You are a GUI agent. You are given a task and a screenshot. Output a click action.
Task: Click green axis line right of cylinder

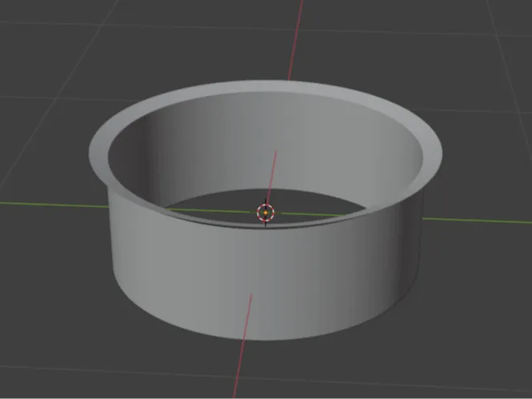477,221
